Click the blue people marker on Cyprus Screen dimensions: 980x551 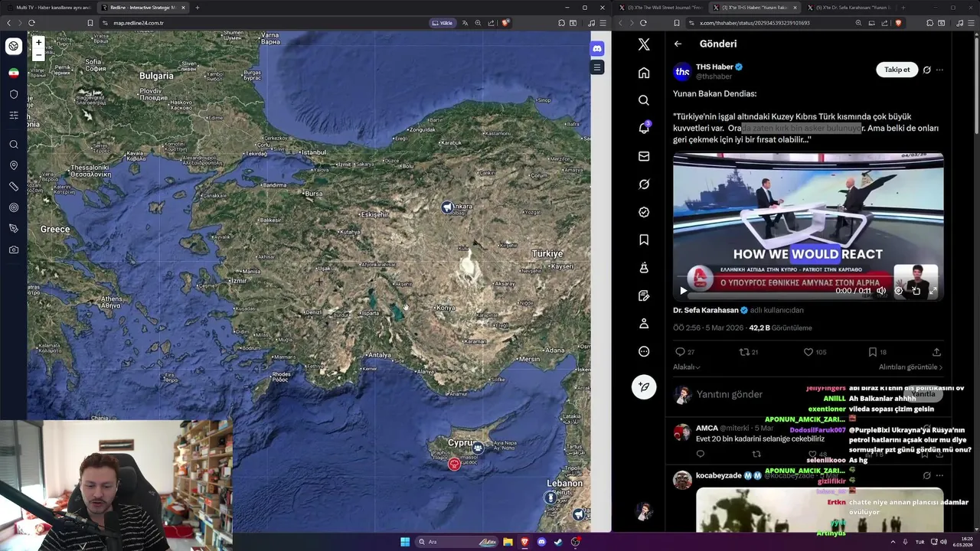[478, 448]
